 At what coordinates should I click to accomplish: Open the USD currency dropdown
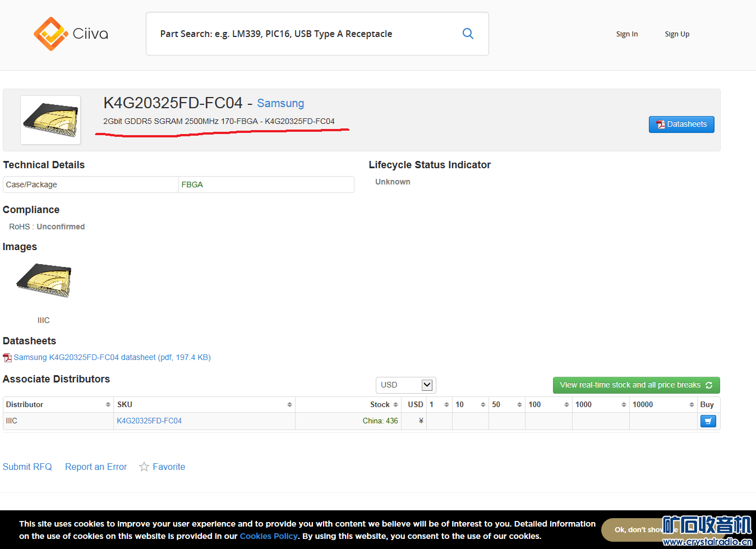tap(405, 385)
